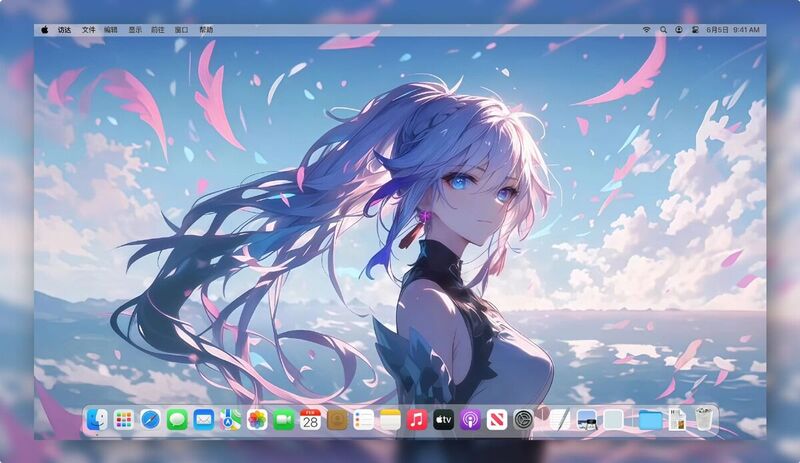Launch the Music app from the dock
The width and height of the screenshot is (800, 463).
417,420
